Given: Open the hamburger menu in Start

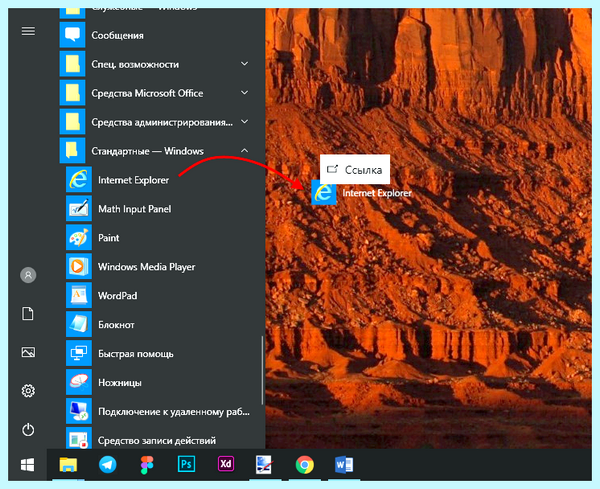Looking at the screenshot, I should coord(28,31).
